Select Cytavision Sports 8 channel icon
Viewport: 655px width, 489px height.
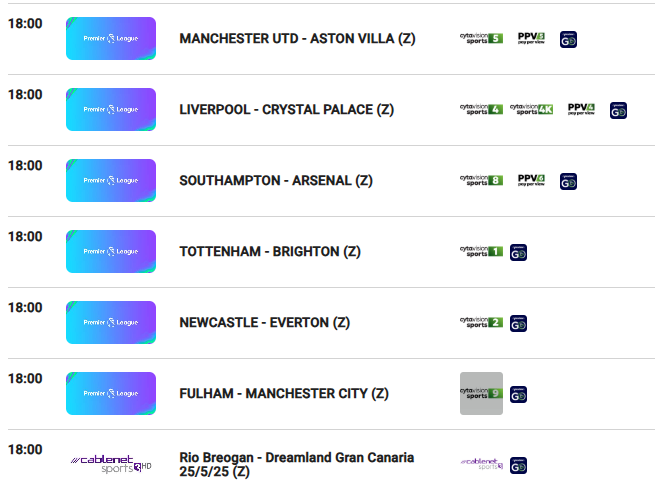(x=481, y=180)
